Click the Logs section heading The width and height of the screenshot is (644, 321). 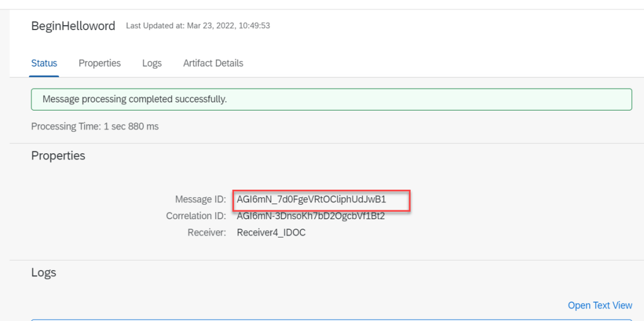click(43, 273)
